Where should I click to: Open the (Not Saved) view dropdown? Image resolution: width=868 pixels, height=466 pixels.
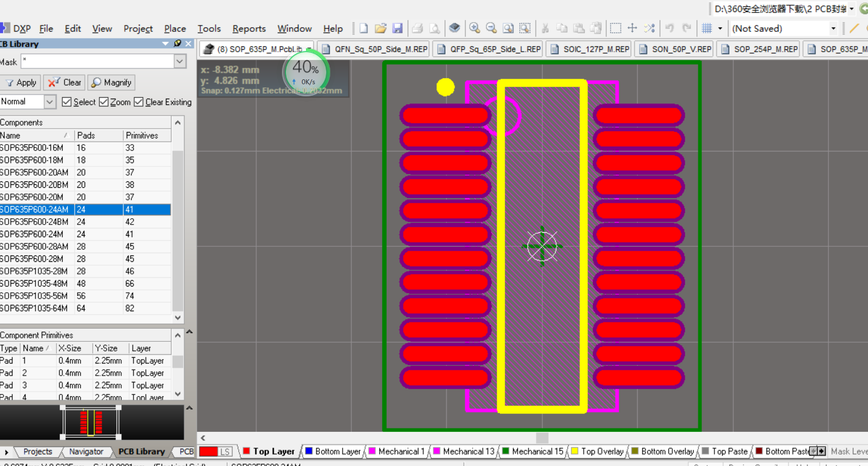tap(833, 29)
